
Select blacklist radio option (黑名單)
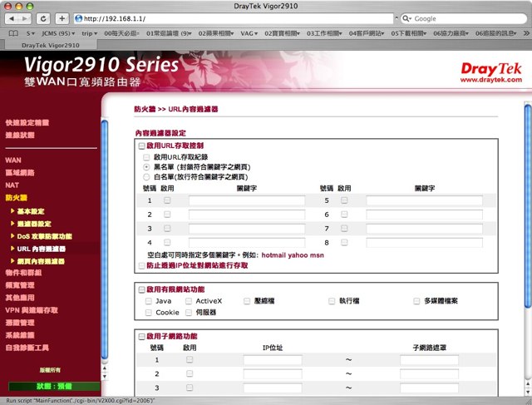(x=146, y=167)
